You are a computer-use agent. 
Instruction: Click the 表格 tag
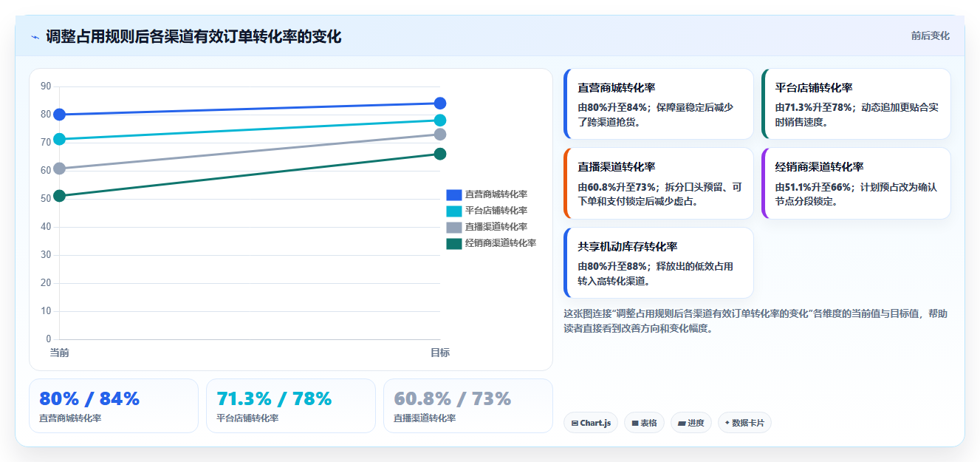click(644, 423)
